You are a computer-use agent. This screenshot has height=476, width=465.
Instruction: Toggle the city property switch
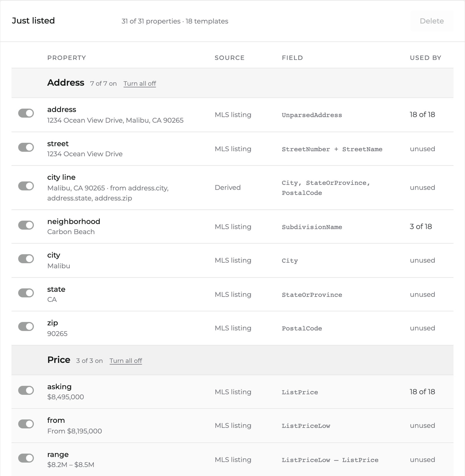(x=26, y=258)
